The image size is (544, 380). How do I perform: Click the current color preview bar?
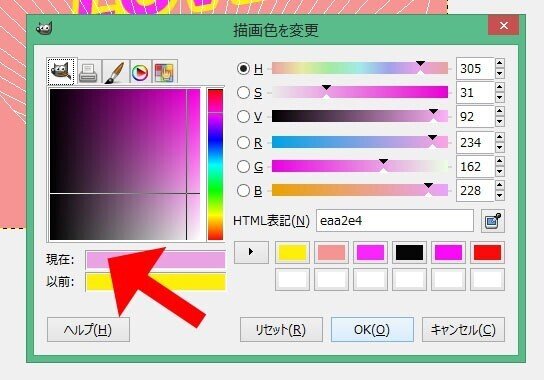[156, 260]
